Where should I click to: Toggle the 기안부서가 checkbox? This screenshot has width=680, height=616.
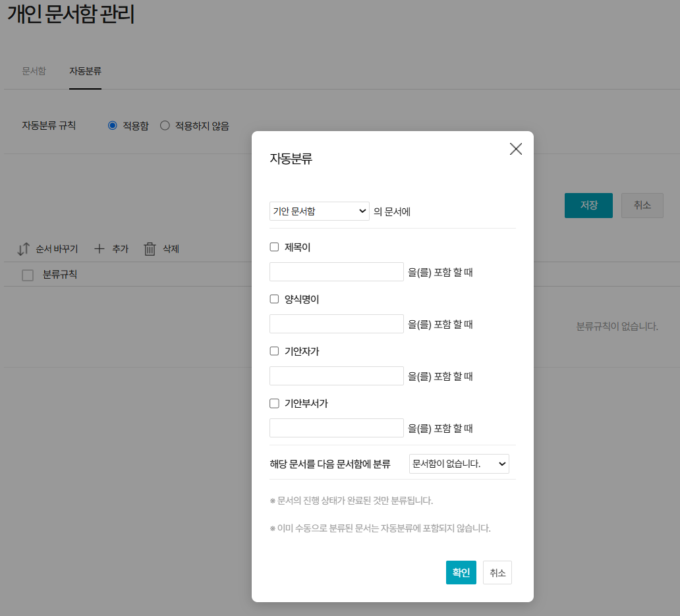[275, 403]
